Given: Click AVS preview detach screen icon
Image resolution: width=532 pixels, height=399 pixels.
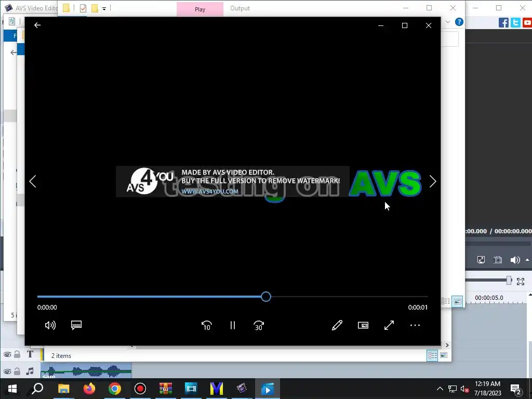Looking at the screenshot, I should point(481,260).
